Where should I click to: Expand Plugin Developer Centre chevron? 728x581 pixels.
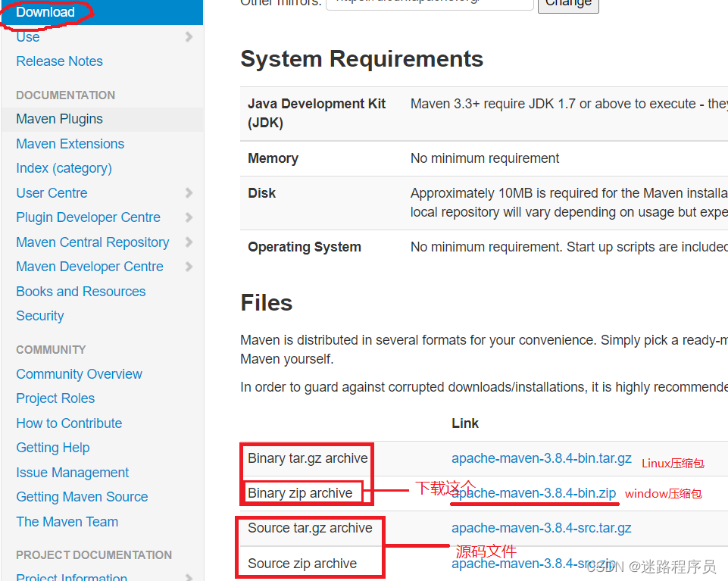click(189, 217)
